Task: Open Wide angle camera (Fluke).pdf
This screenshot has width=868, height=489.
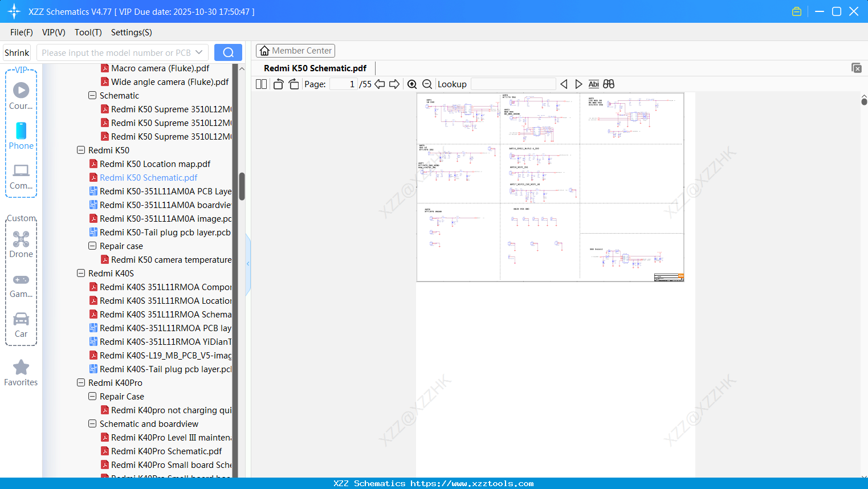Action: tap(165, 82)
